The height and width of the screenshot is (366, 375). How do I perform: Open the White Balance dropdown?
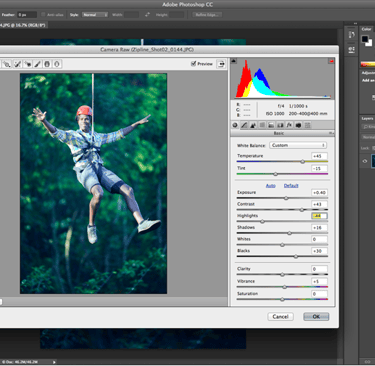[x=298, y=145]
